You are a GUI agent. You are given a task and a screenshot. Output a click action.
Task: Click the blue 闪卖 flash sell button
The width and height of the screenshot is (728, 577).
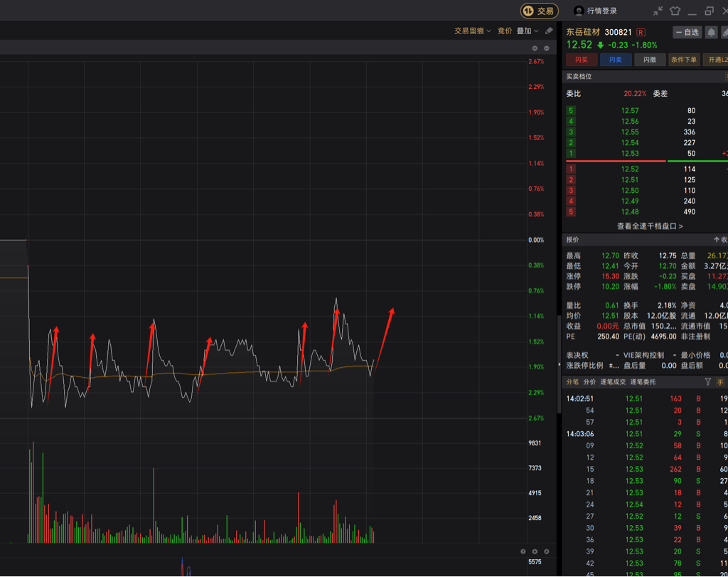click(616, 60)
